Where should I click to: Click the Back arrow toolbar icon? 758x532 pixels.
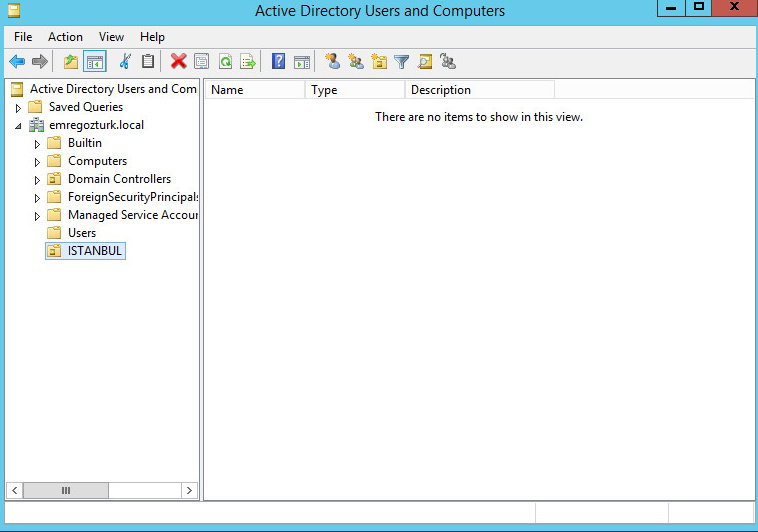[x=17, y=62]
